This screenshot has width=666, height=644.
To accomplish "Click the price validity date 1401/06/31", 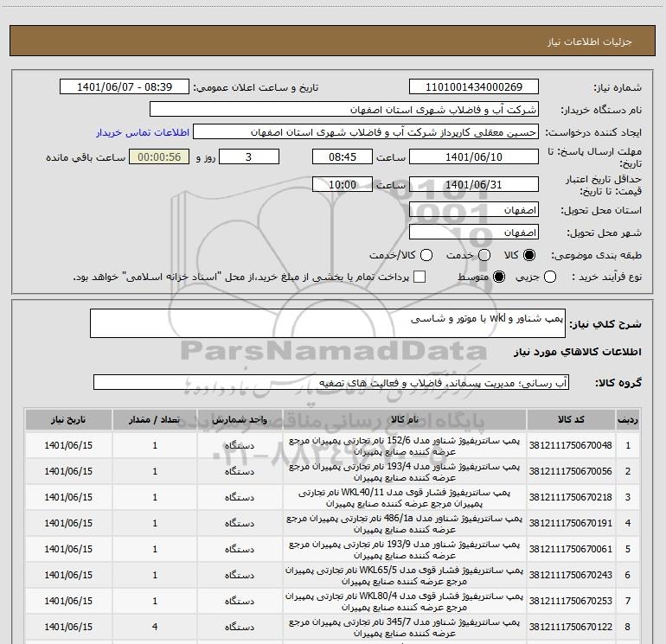I will pos(474,185).
